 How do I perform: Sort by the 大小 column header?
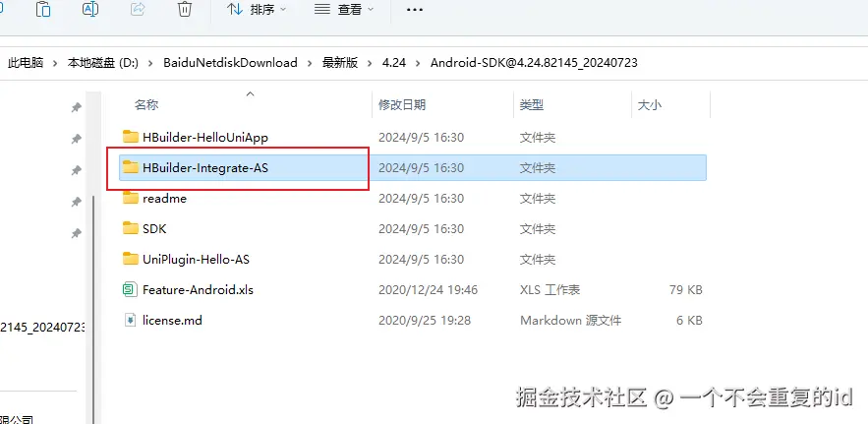[x=650, y=104]
